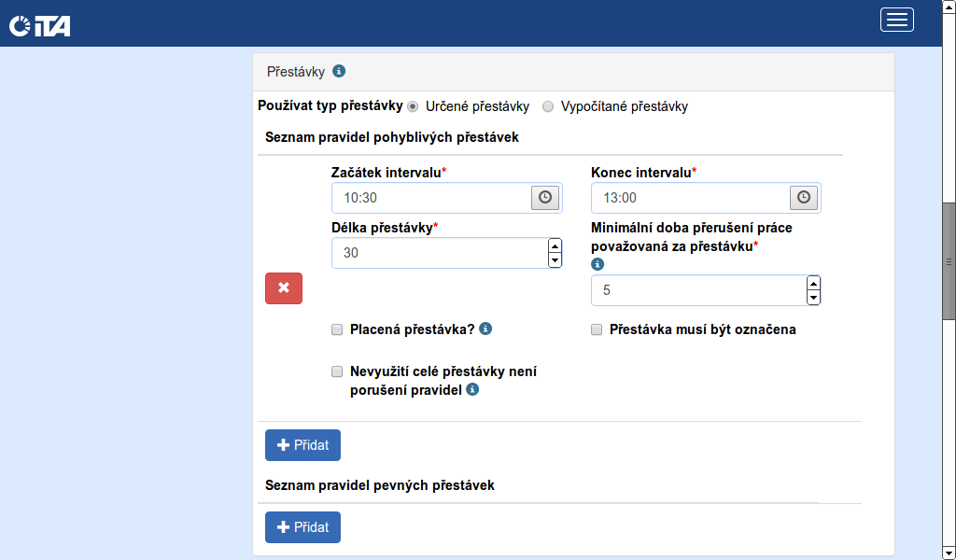The height and width of the screenshot is (560, 956).
Task: Increase Délka přestávky with up arrow
Action: coord(555,246)
